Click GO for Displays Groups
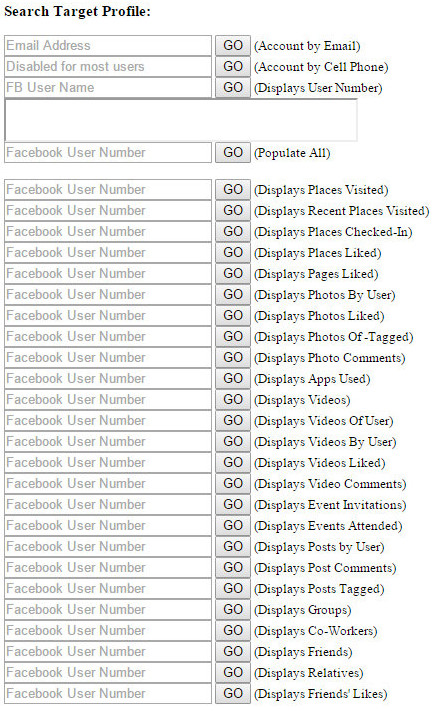This screenshot has height=711, width=442. (233, 609)
